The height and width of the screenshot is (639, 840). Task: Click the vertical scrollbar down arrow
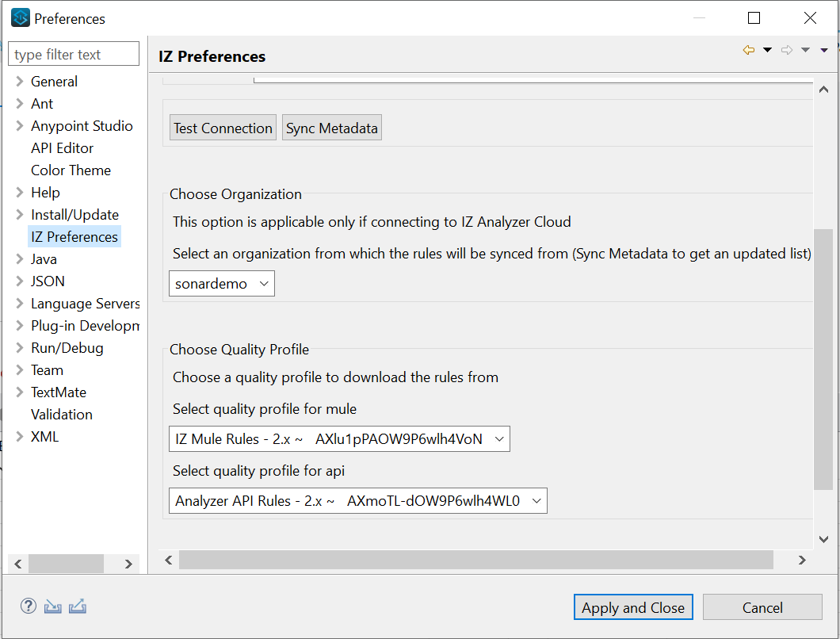[x=823, y=539]
